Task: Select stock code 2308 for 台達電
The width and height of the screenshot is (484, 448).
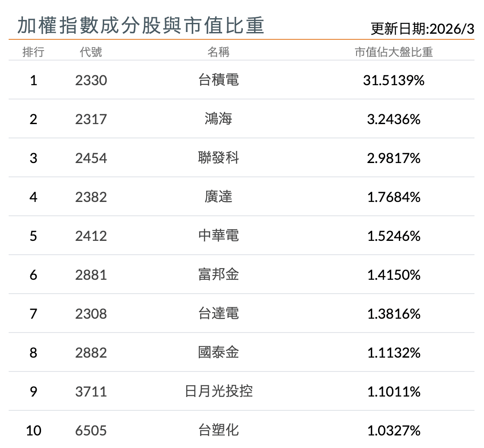Action: tap(91, 314)
